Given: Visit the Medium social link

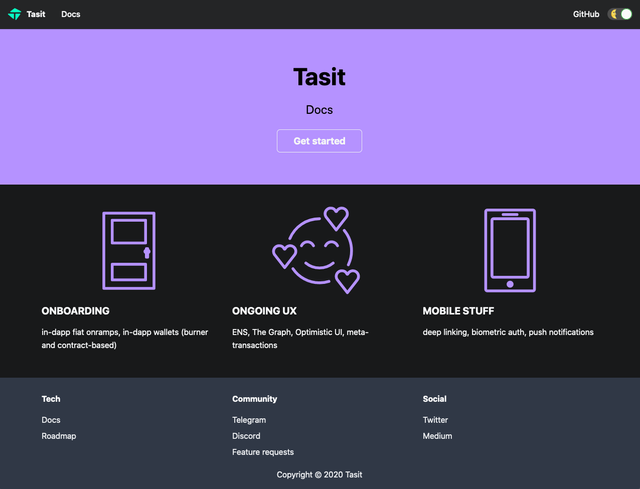Looking at the screenshot, I should coord(437,436).
